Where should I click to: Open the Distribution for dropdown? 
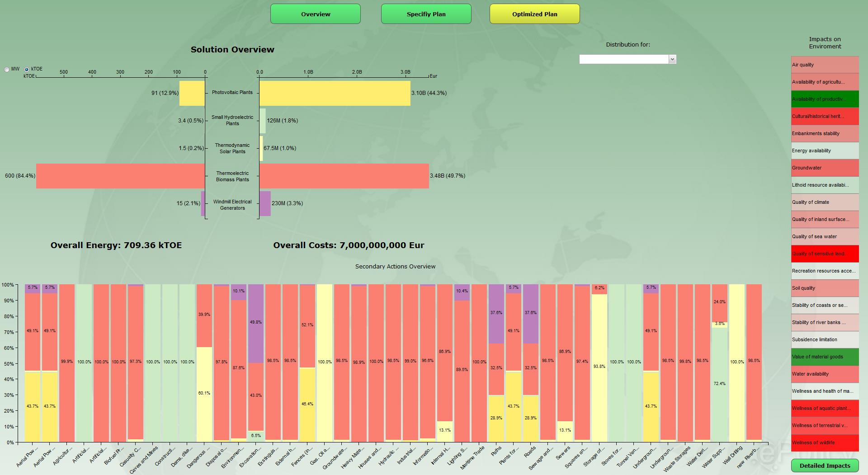click(x=672, y=59)
